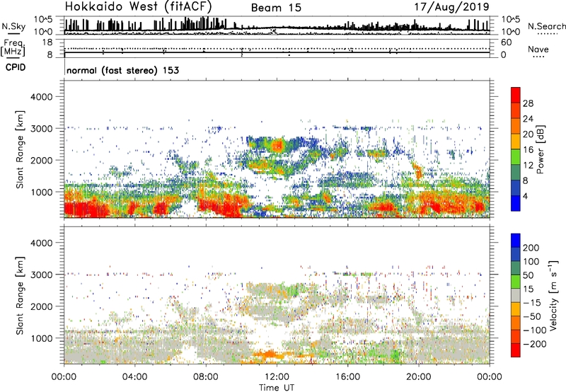Click the 16:00 tick on the time axis
The height and width of the screenshot is (392, 566).
[348, 376]
